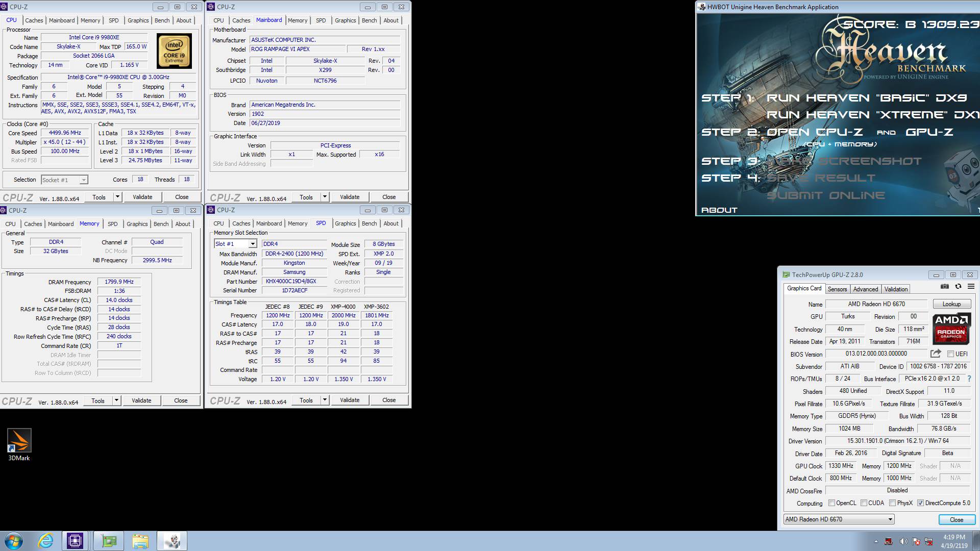980x551 pixels.
Task: Launch Internet Explorer from the taskbar
Action: click(x=45, y=541)
